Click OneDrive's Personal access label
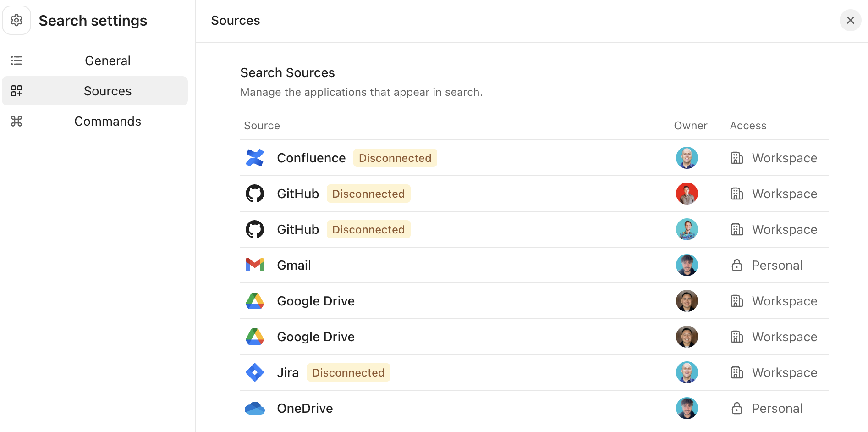This screenshot has width=868, height=432. coord(777,408)
